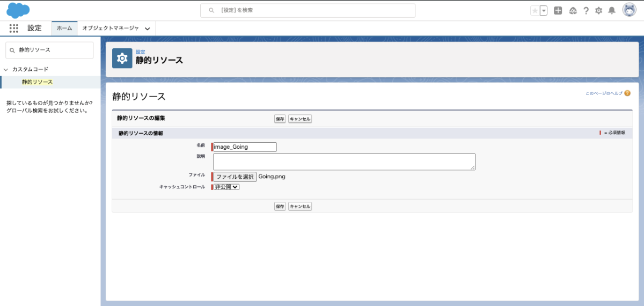644x306 pixels.
Task: Focus the global Setup search field
Action: pos(308,10)
